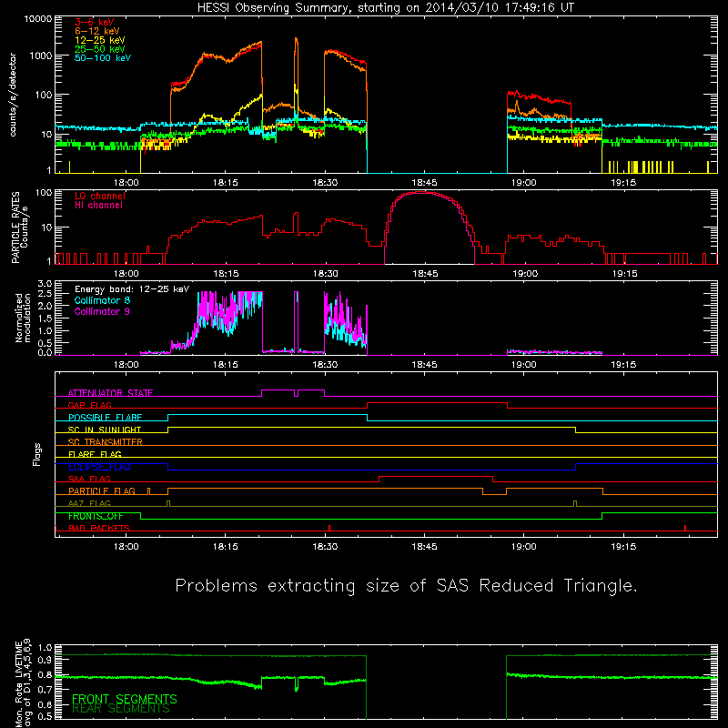Click the 19:00 tick label under flags plot
Image resolution: width=728 pixels, height=728 pixels.
pos(524,547)
